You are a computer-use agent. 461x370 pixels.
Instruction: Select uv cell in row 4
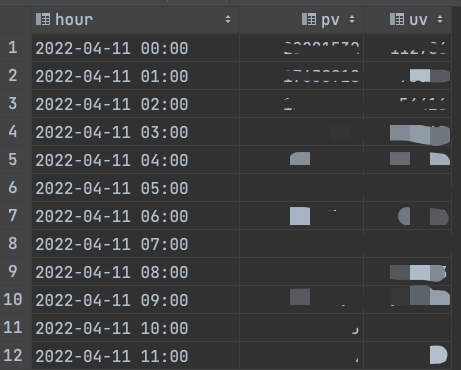click(x=408, y=132)
